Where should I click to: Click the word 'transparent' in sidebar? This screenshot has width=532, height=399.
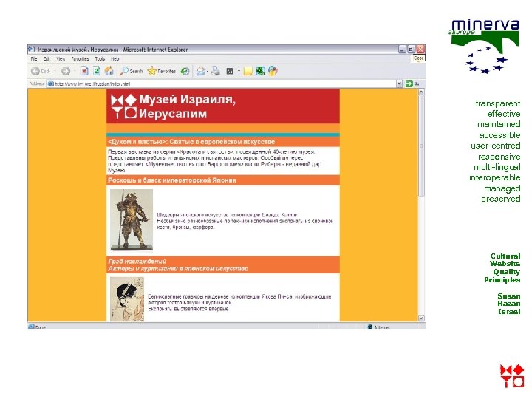coord(498,103)
